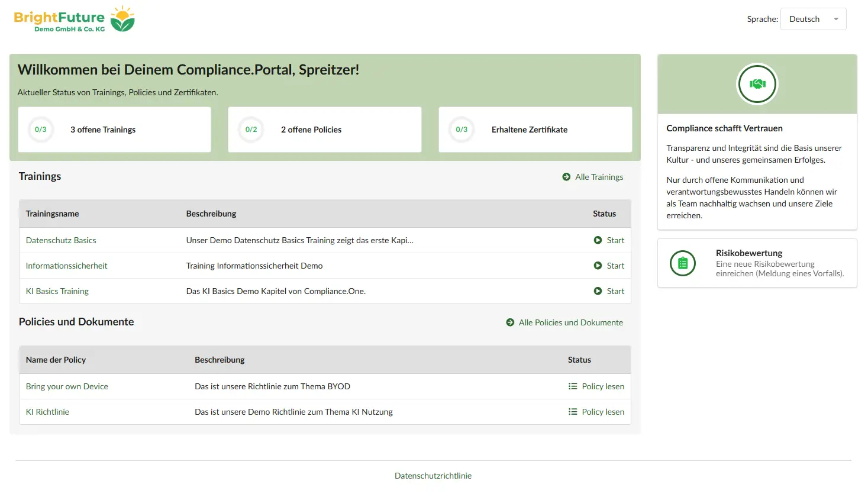Image resolution: width=868 pixels, height=494 pixels.
Task: Click the 0/3 progress circle for Erhaltene Zertifikate
Action: coord(462,130)
